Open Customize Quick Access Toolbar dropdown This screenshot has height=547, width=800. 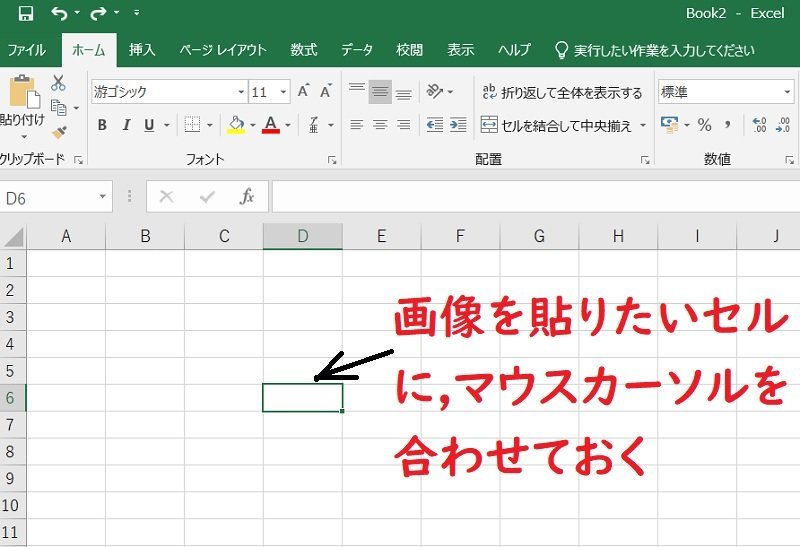point(136,12)
